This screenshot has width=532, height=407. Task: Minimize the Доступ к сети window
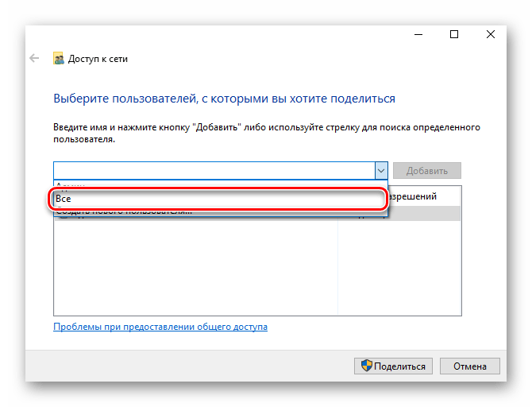coord(418,34)
